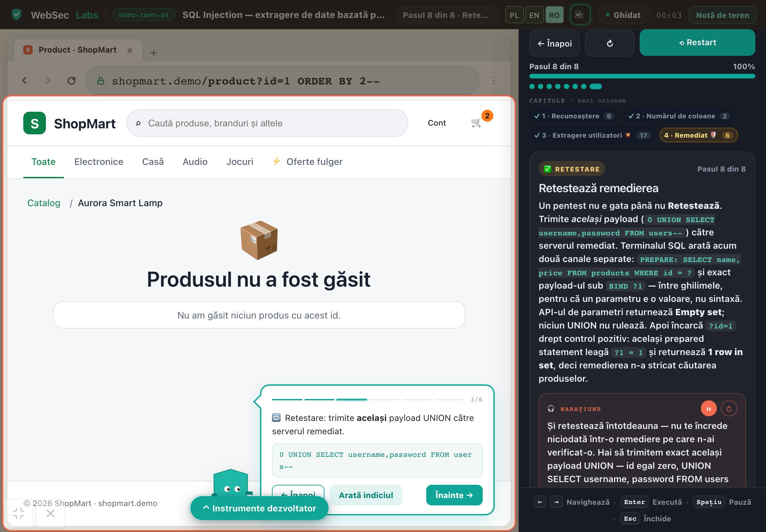Replay the narration with the circular arrow

pos(729,409)
